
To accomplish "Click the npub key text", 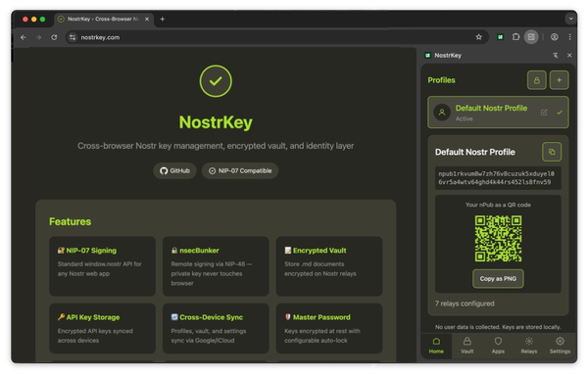I will pos(498,178).
